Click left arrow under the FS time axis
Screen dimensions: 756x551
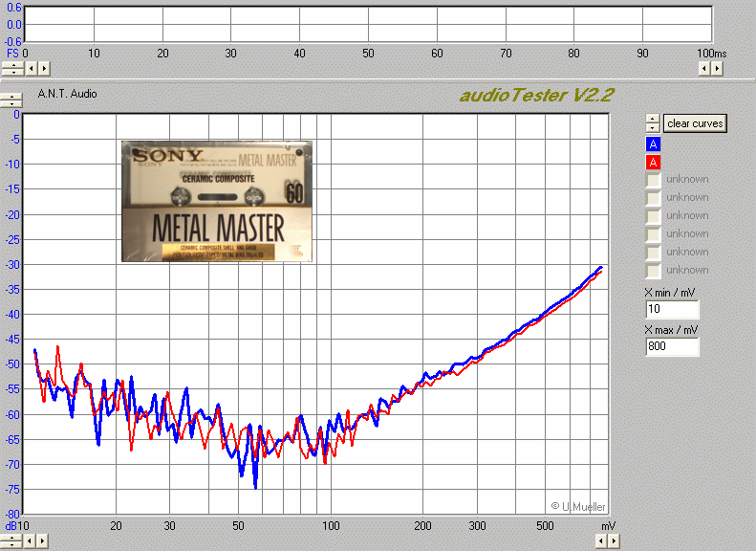pyautogui.click(x=32, y=68)
